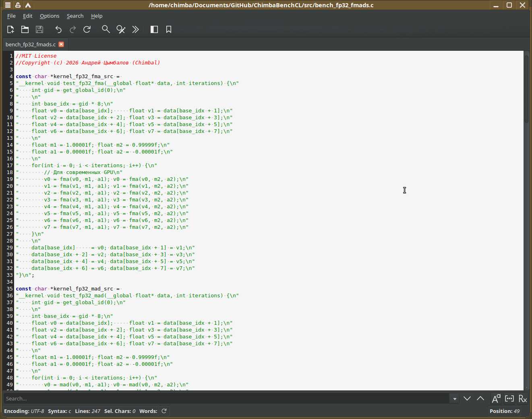Open the Search menu
The image size is (532, 419).
pyautogui.click(x=75, y=16)
